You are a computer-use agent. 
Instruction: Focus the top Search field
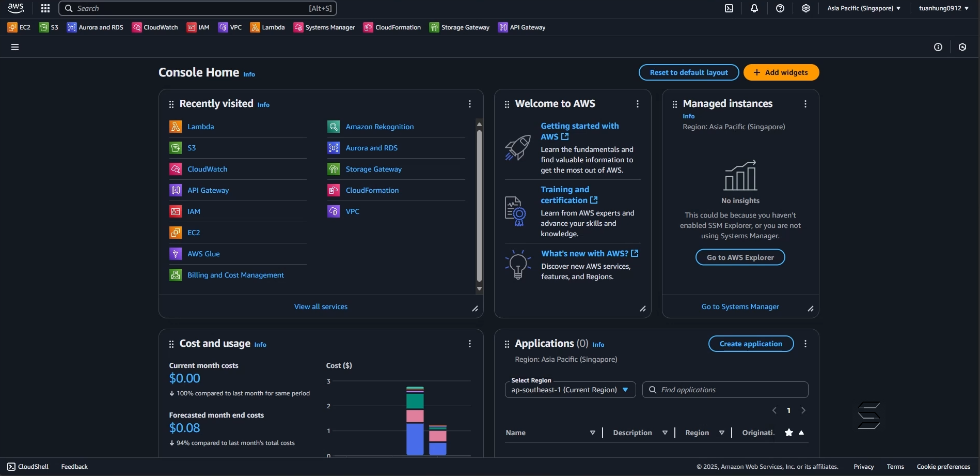click(198, 8)
